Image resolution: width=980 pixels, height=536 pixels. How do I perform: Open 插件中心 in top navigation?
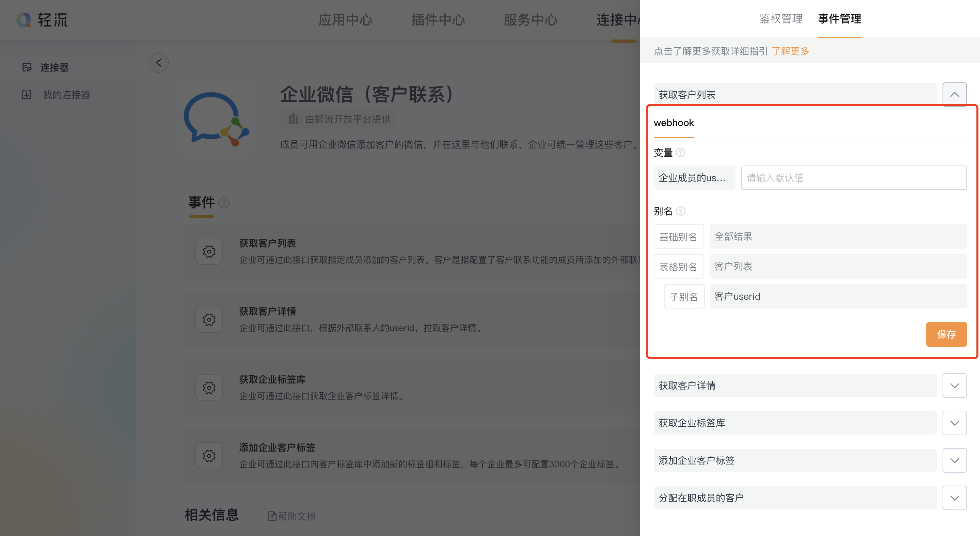click(x=438, y=20)
